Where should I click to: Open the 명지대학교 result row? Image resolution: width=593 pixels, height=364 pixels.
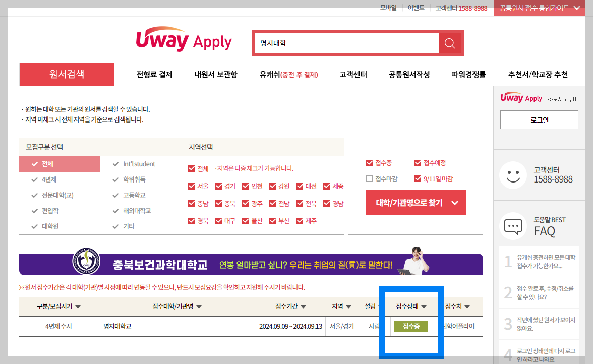tap(251, 326)
